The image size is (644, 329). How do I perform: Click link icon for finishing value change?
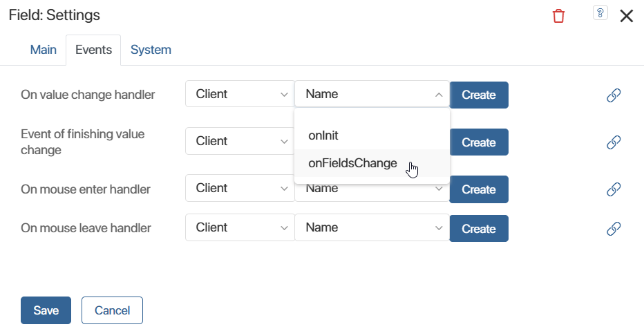[614, 142]
